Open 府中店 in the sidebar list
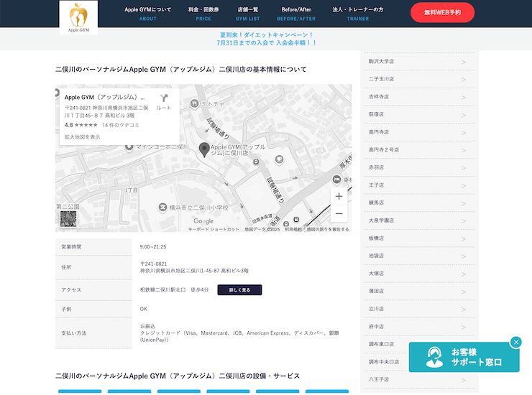 click(419, 327)
